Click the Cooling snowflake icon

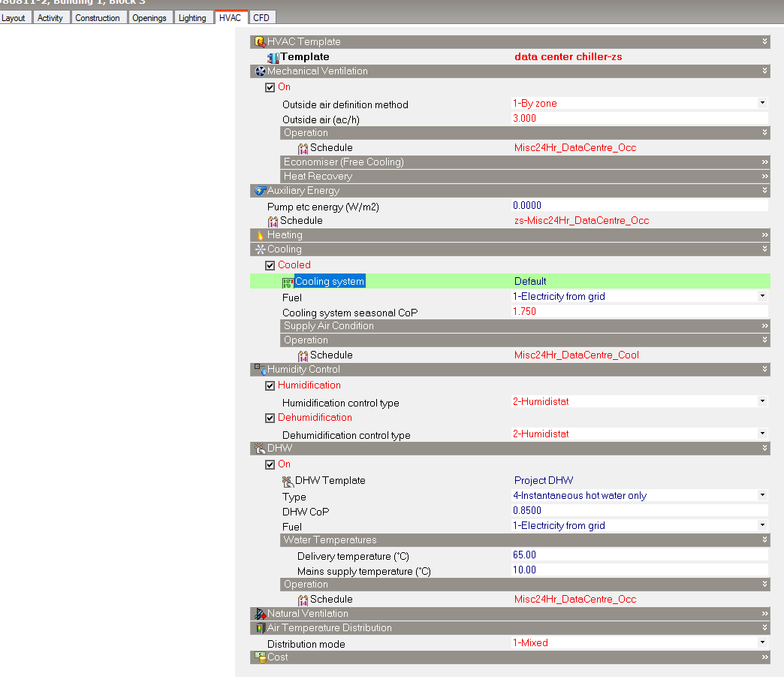pos(260,249)
